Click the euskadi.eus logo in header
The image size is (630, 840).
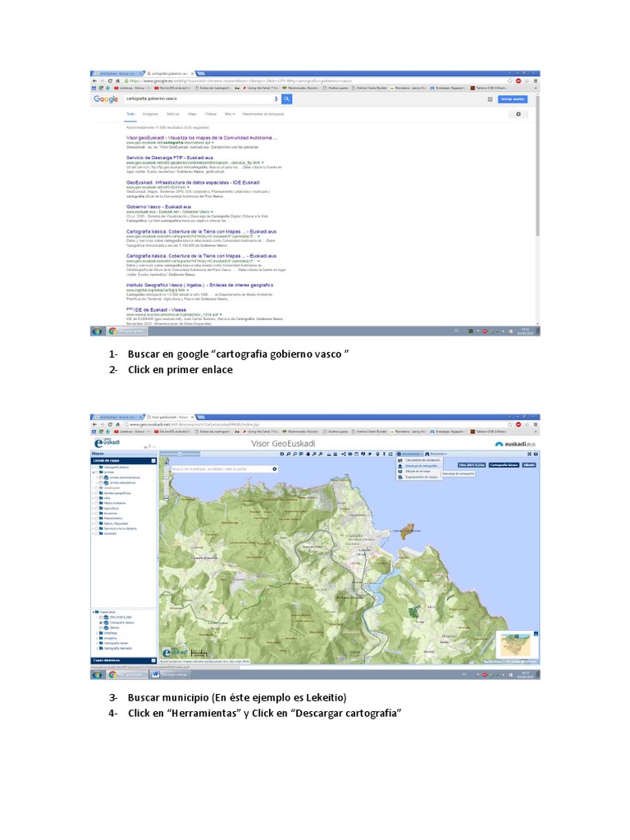[x=515, y=444]
